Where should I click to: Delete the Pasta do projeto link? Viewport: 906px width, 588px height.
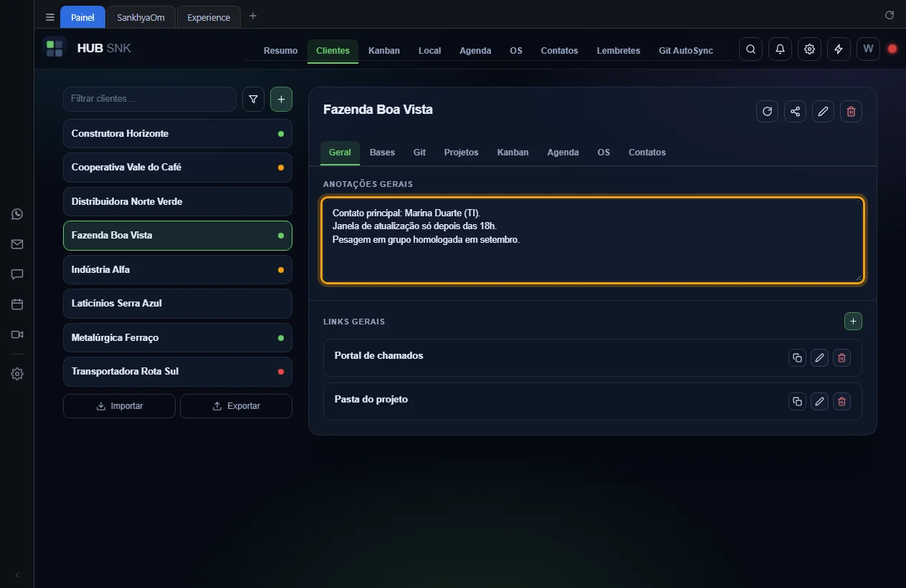842,401
